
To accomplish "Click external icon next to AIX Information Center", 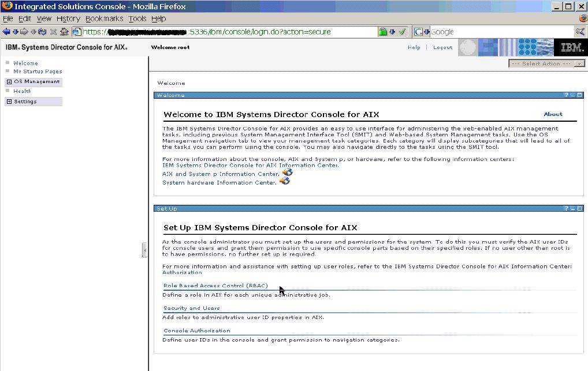I will click(x=288, y=172).
